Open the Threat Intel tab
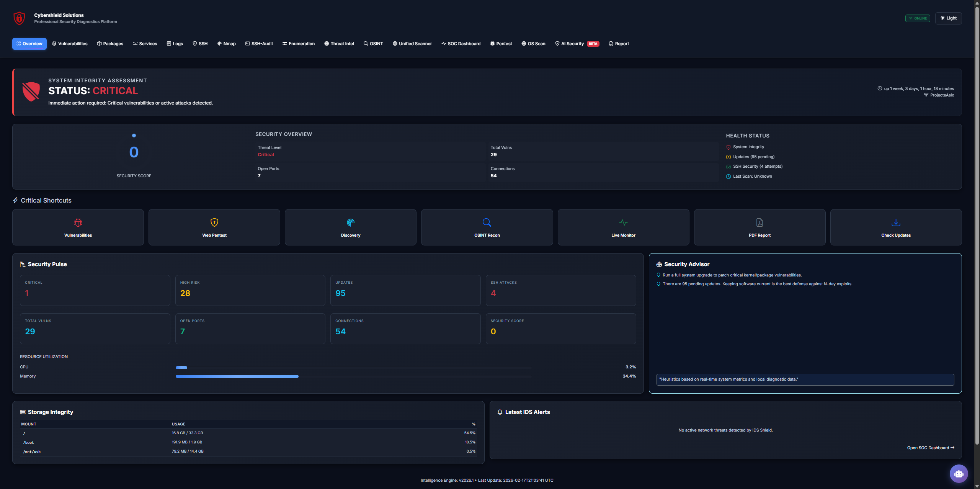The height and width of the screenshot is (489, 980). point(339,44)
